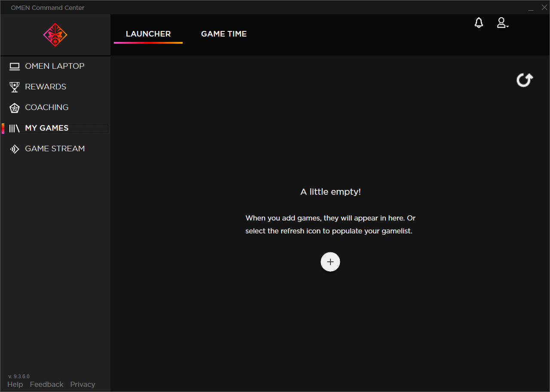Click the OMEN Command Center window title

[48, 8]
